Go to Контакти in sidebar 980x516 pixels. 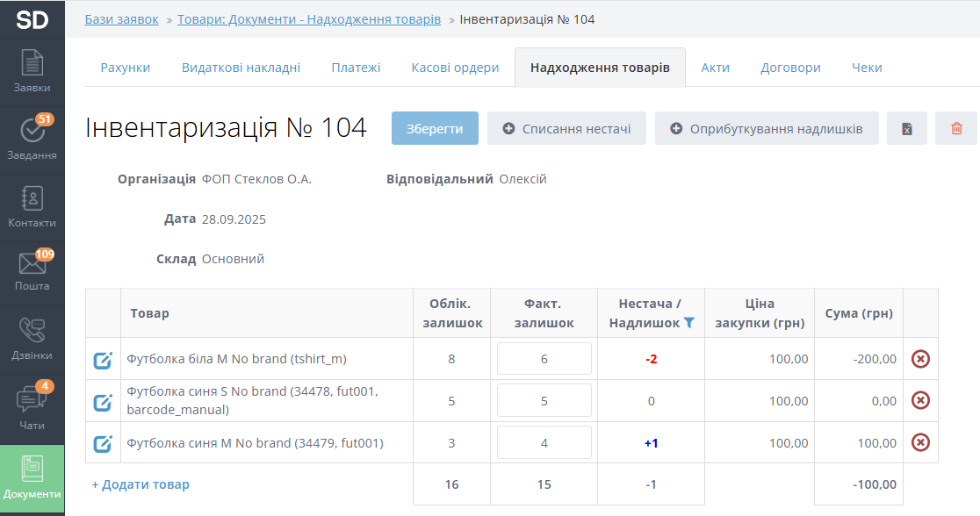pyautogui.click(x=32, y=207)
